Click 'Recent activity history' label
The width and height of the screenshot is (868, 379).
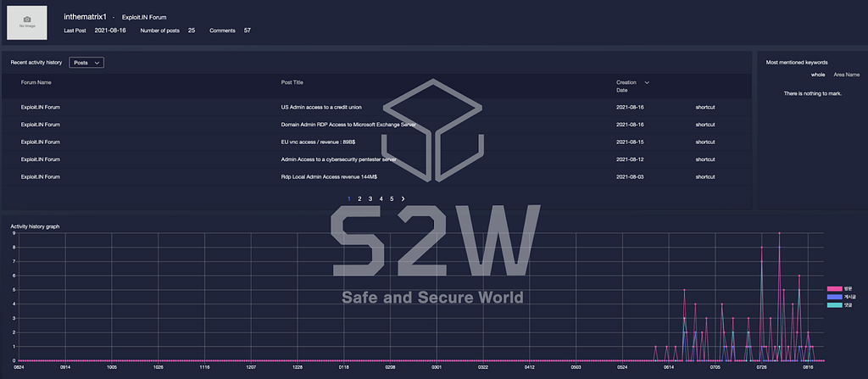[36, 63]
